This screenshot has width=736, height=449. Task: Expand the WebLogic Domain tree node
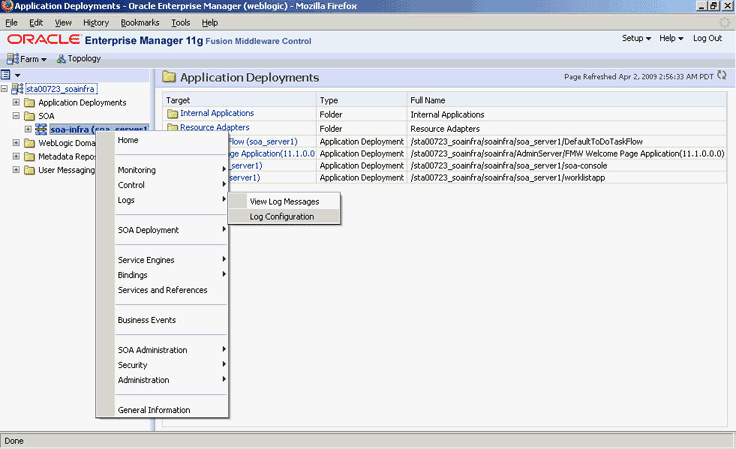tap(17, 143)
